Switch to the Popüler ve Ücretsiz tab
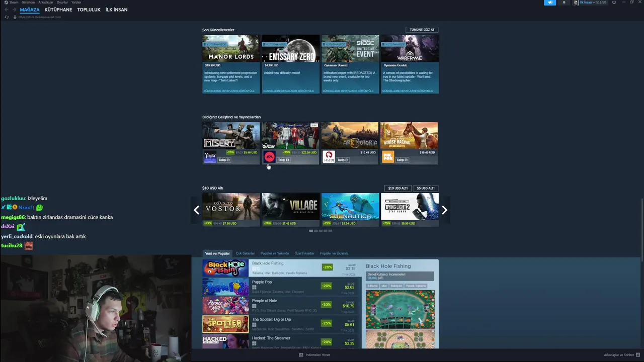The image size is (644, 362). pyautogui.click(x=334, y=253)
